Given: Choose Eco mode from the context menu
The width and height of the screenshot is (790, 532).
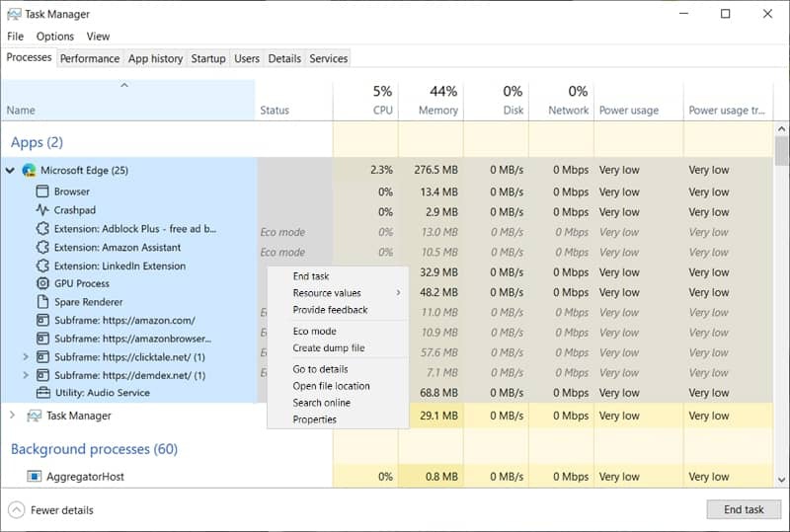Looking at the screenshot, I should coord(314,332).
